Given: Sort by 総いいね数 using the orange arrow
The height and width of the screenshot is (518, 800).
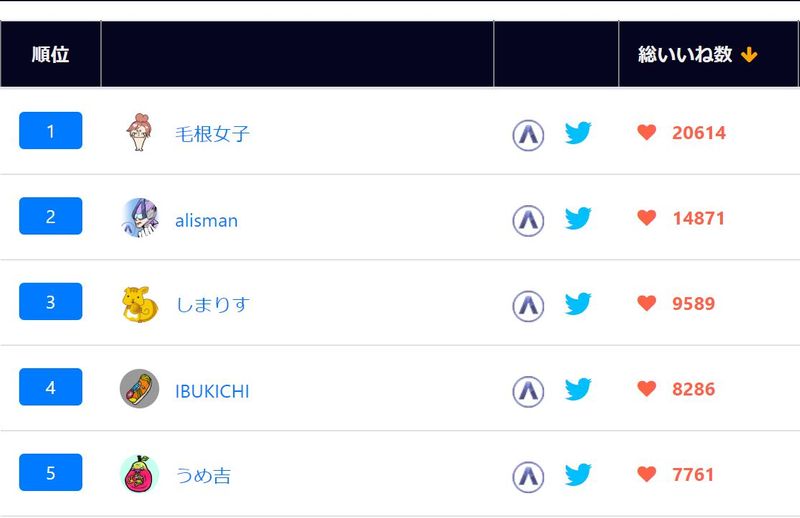Looking at the screenshot, I should point(749,55).
